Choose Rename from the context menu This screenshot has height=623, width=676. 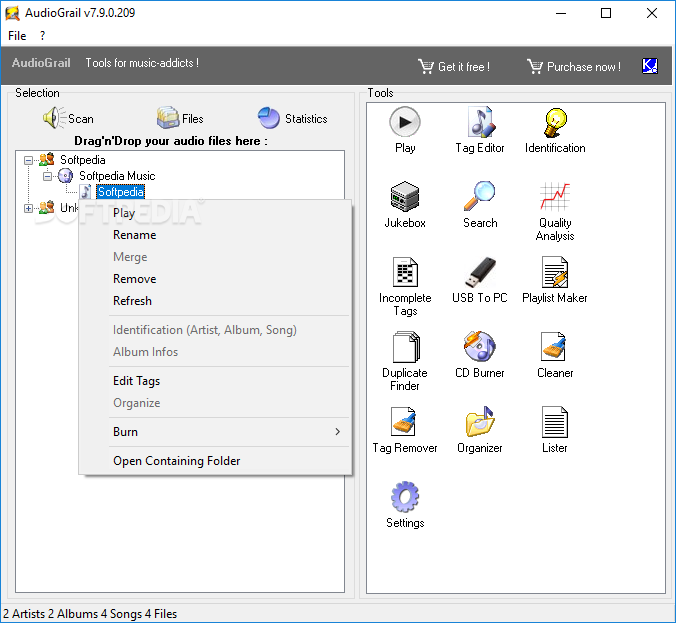[x=216, y=235]
